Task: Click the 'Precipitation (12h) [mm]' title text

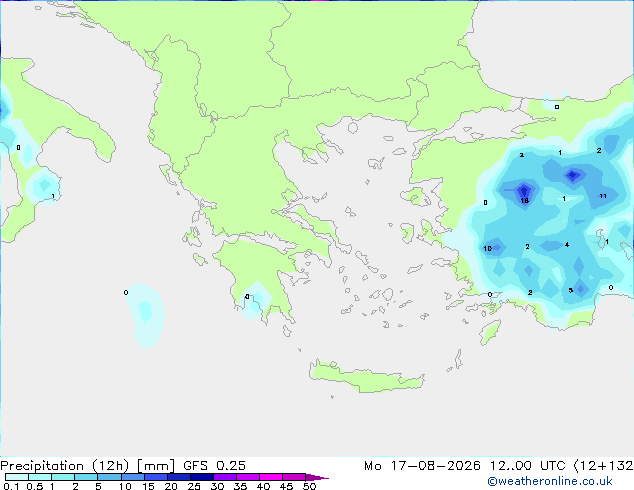Action: click(87, 466)
